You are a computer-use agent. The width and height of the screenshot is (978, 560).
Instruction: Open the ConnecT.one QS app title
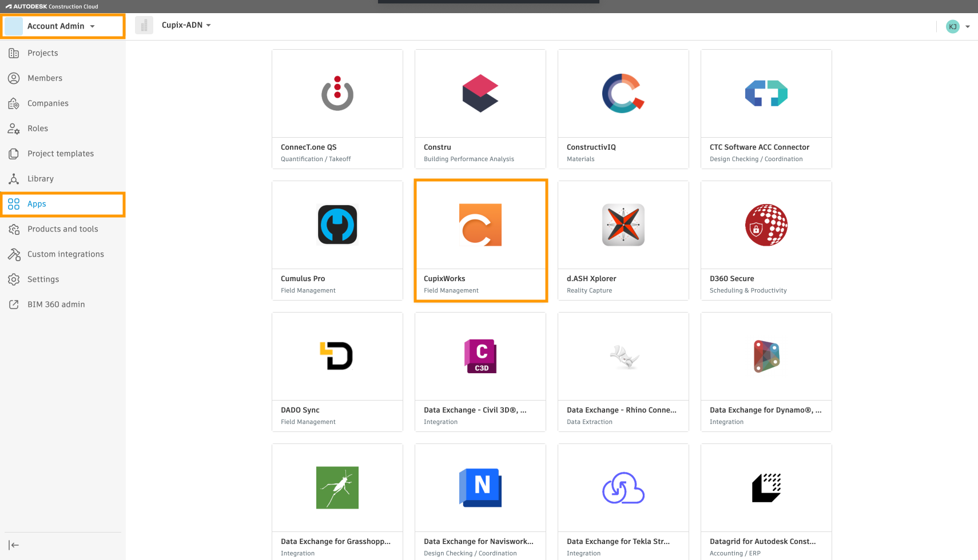click(x=309, y=147)
